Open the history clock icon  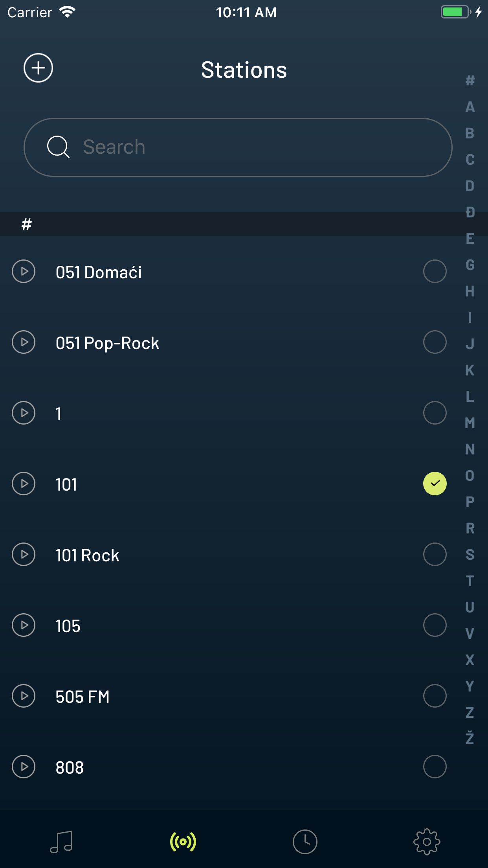[x=305, y=841]
